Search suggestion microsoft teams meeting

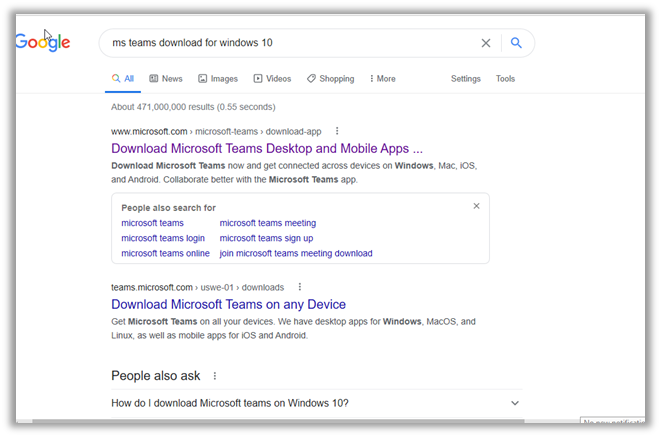point(268,223)
